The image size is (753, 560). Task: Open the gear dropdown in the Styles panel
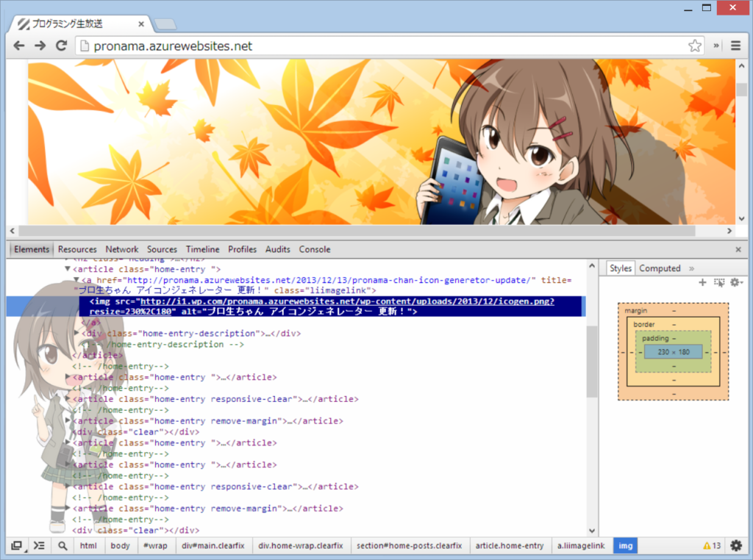pos(737,282)
